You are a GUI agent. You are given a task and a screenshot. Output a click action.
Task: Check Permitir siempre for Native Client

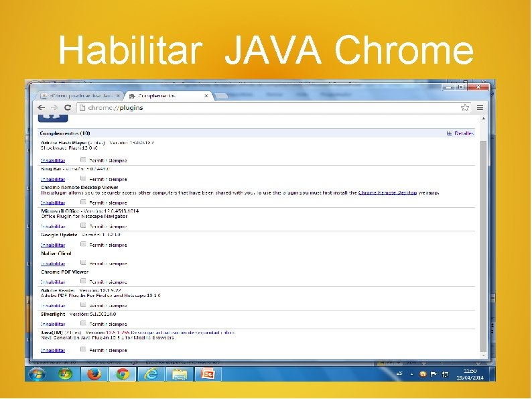pos(83,262)
